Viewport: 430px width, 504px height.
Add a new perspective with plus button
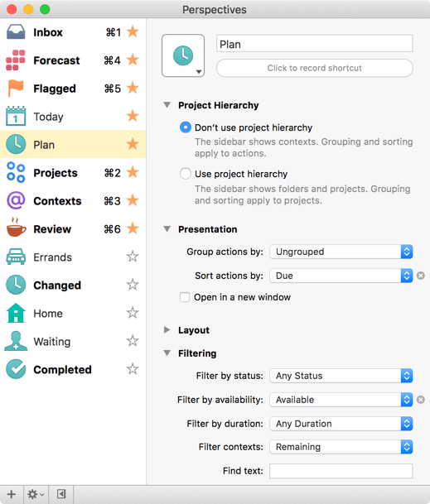12,494
